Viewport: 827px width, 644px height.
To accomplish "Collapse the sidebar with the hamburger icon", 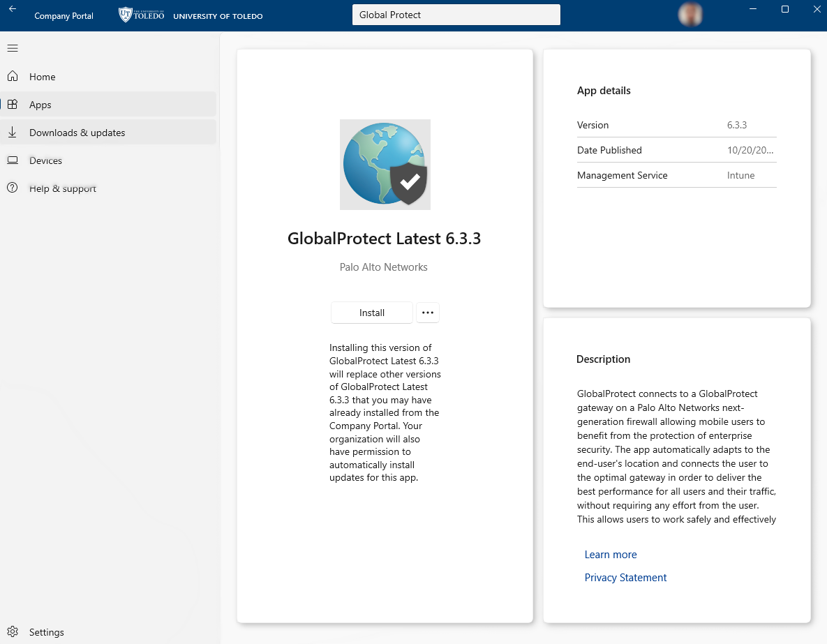I will coord(12,48).
